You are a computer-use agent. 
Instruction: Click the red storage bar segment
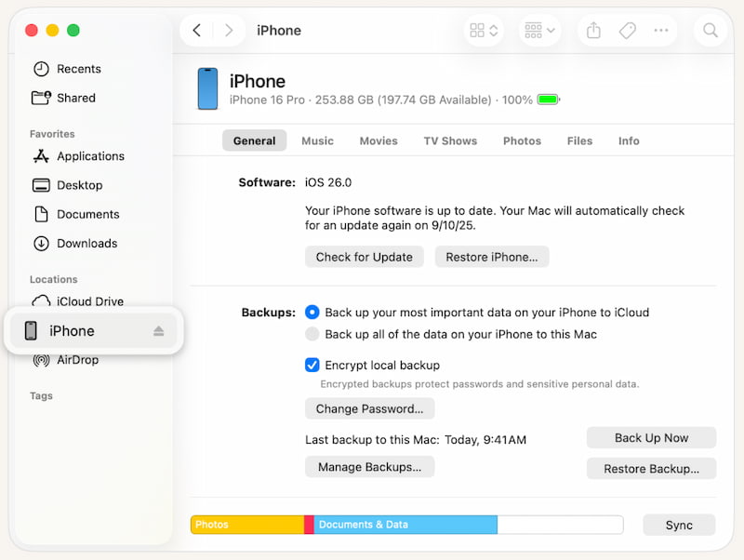pyautogui.click(x=309, y=525)
